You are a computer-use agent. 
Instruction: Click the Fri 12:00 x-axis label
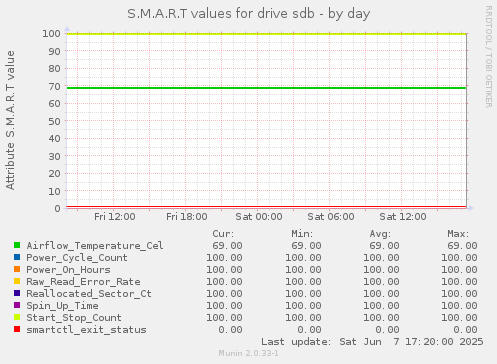coord(115,217)
